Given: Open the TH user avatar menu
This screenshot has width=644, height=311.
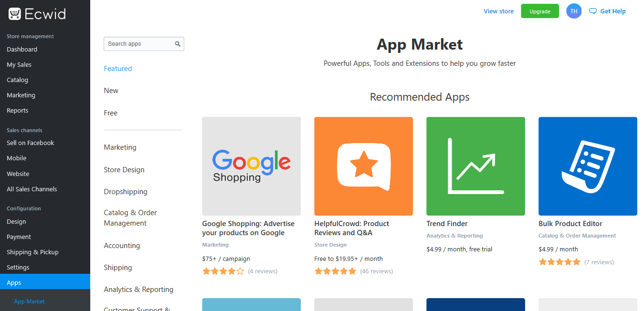Looking at the screenshot, I should (574, 11).
